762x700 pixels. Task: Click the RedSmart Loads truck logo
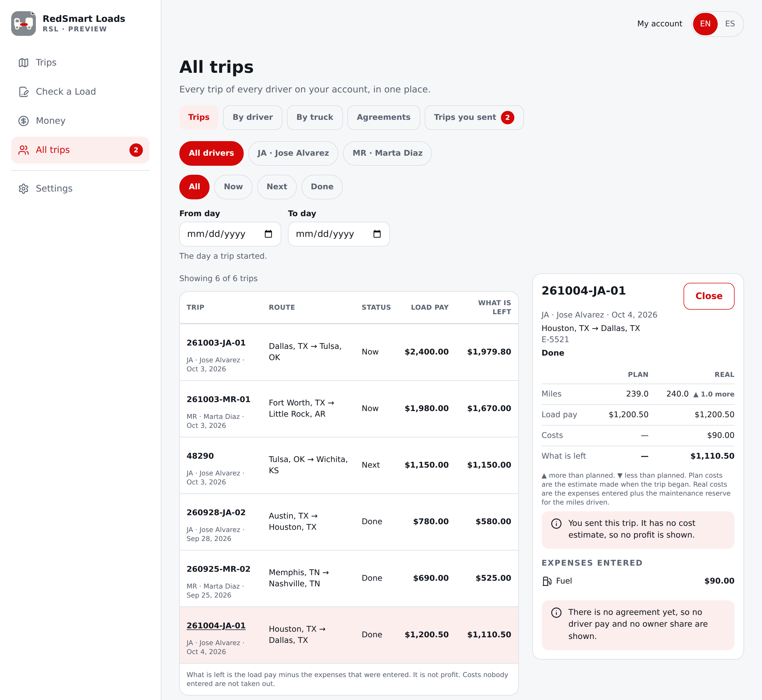[24, 24]
